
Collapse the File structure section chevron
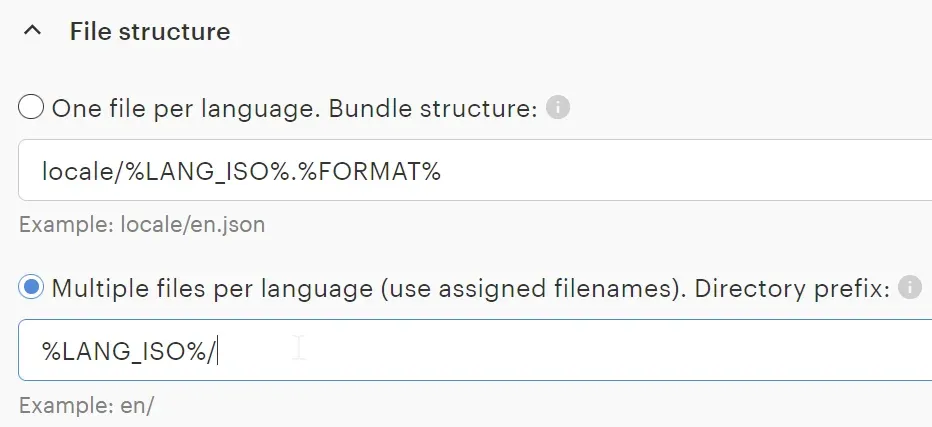pyautogui.click(x=33, y=32)
